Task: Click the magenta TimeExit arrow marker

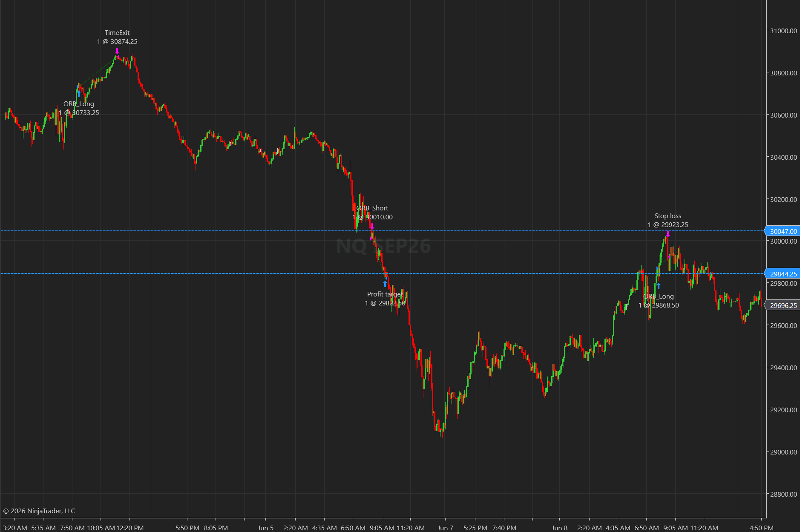Action: (x=117, y=51)
